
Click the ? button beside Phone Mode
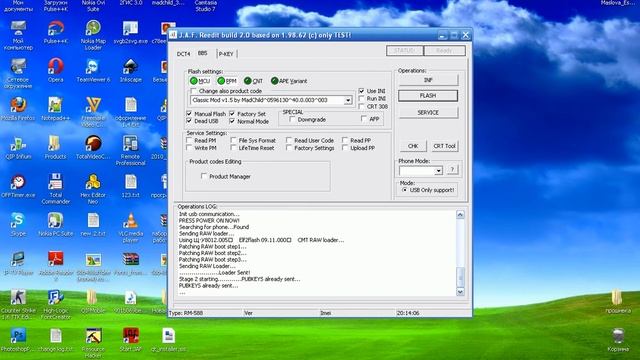pos(452,169)
